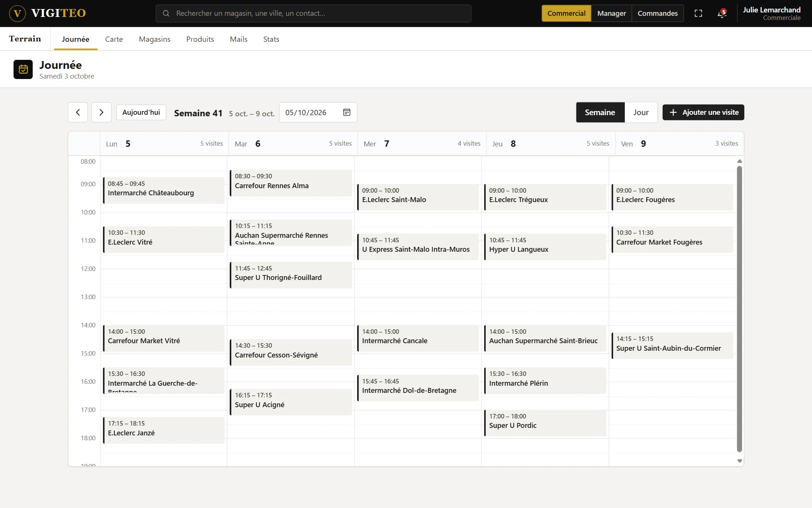Click the scrollbar down arrow
812x508 pixels.
click(x=739, y=461)
